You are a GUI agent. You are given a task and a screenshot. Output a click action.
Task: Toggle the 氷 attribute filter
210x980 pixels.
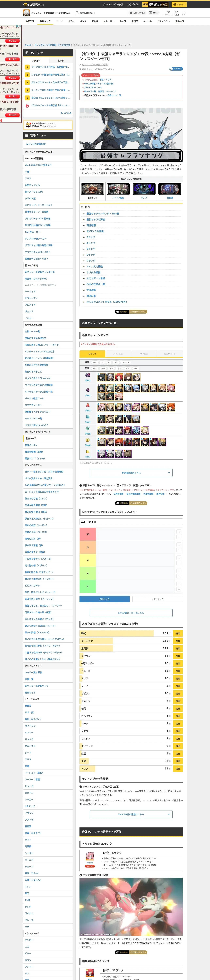[109, 363]
